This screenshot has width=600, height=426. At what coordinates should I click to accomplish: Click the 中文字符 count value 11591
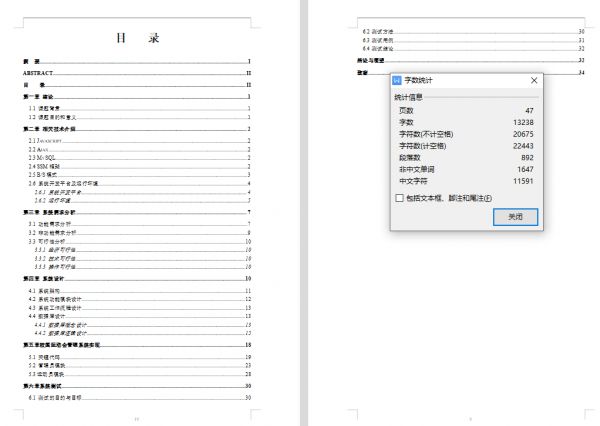(x=517, y=182)
